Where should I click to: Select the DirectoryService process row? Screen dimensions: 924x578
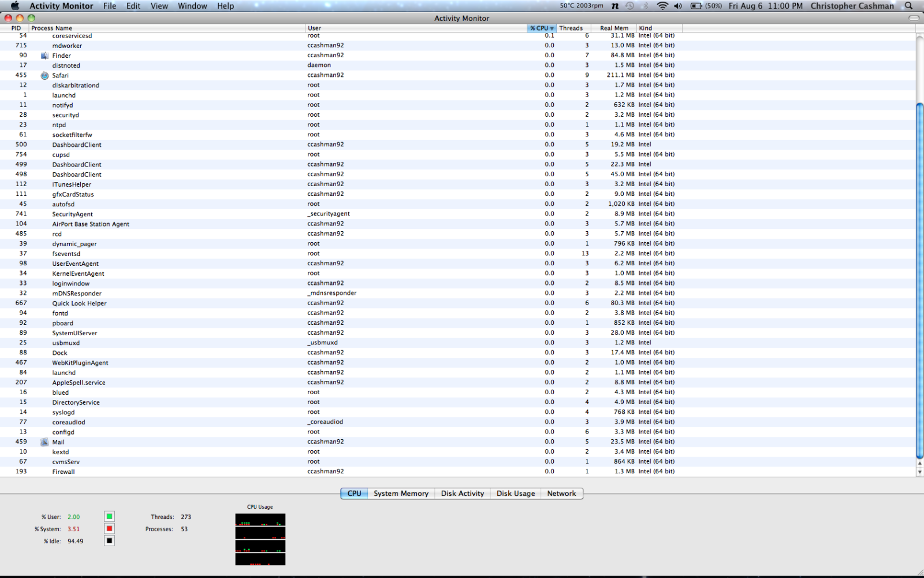tap(457, 402)
